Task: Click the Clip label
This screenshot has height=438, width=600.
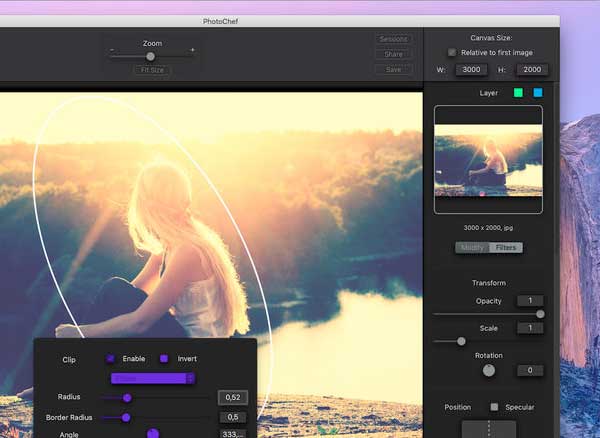Action: [69, 360]
